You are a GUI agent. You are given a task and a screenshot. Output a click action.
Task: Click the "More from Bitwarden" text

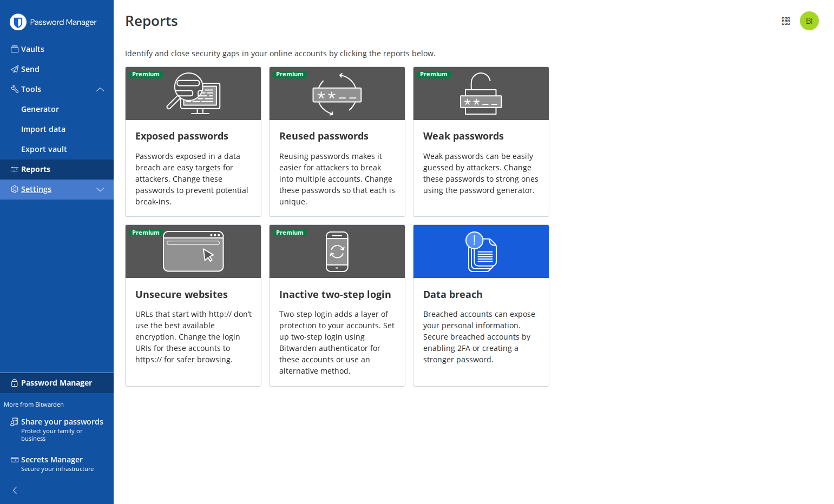(34, 404)
